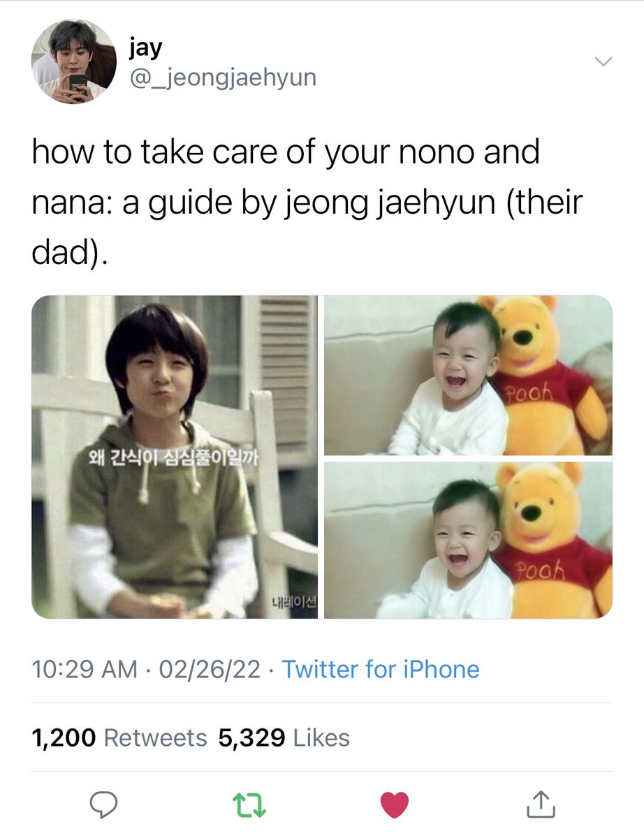Tap the 10:29 AM timestamp
The image size is (644, 838).
click(85, 670)
